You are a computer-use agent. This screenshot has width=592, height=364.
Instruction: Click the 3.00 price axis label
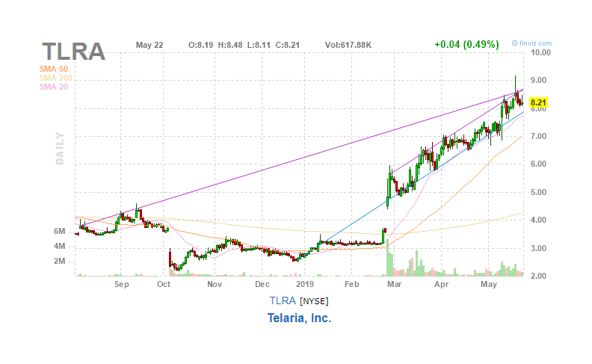pos(538,248)
